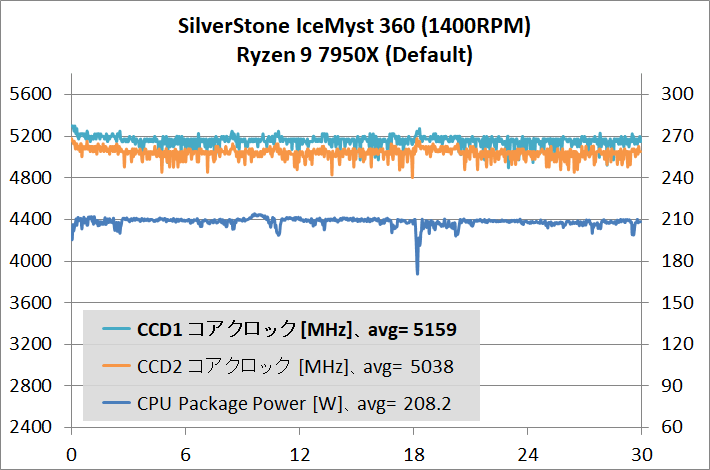Click right axis label 210
The width and height of the screenshot is (710, 470).
(677, 219)
